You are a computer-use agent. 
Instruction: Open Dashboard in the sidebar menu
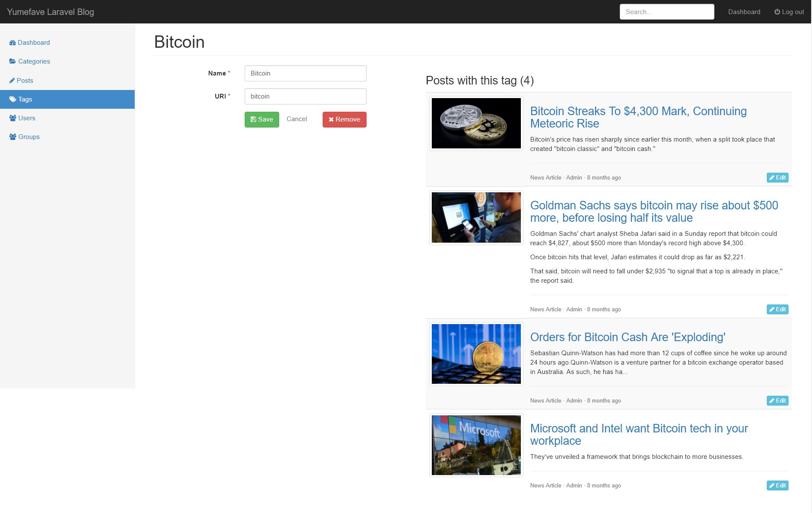coord(67,43)
